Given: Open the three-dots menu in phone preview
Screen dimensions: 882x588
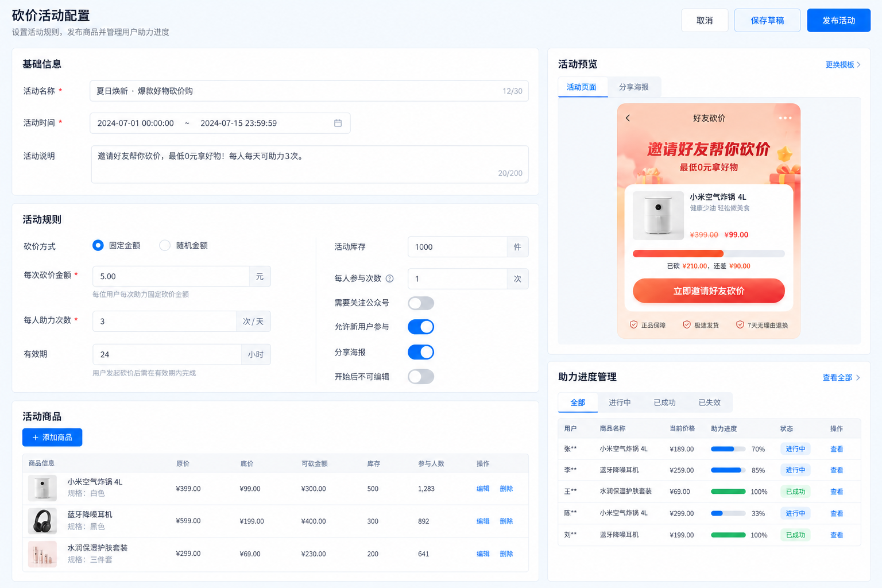Looking at the screenshot, I should (785, 118).
